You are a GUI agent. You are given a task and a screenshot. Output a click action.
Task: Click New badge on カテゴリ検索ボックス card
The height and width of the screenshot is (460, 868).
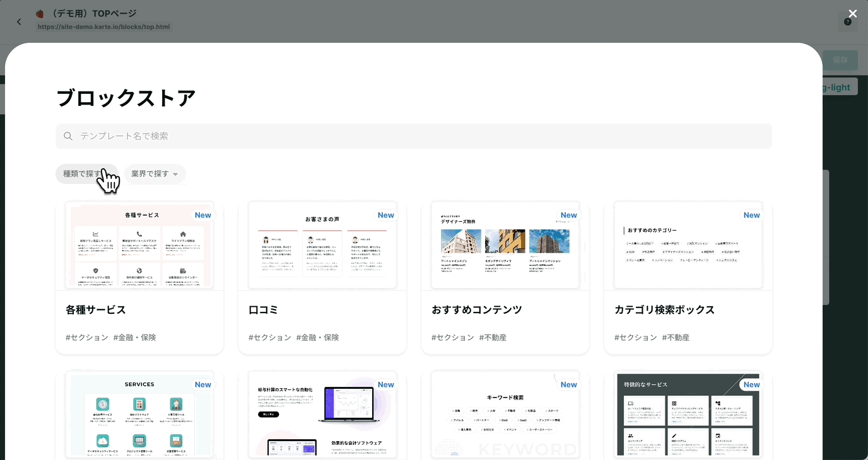pos(752,215)
